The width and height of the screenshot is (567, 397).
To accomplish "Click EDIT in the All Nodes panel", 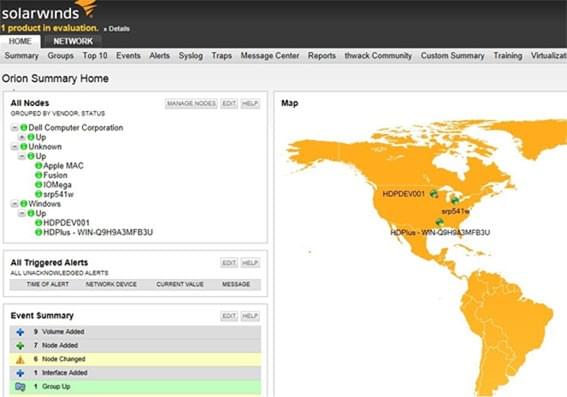I will point(229,103).
